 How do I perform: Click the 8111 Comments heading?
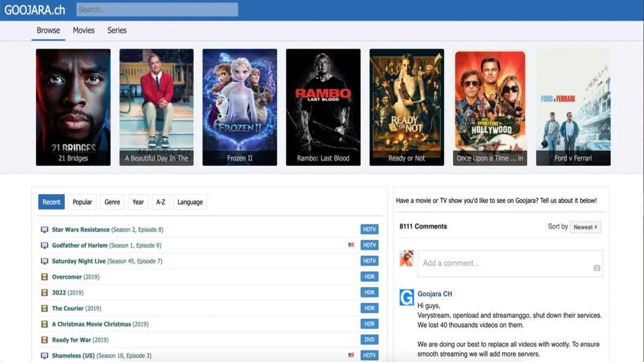(x=423, y=226)
